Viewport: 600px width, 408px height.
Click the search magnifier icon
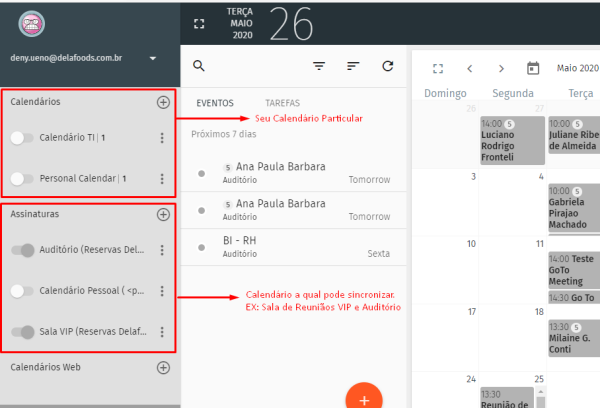[x=198, y=66]
